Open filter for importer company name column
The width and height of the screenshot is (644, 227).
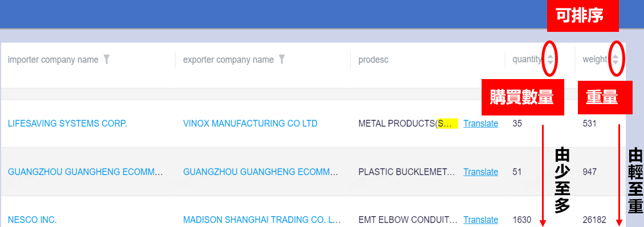click(x=107, y=60)
